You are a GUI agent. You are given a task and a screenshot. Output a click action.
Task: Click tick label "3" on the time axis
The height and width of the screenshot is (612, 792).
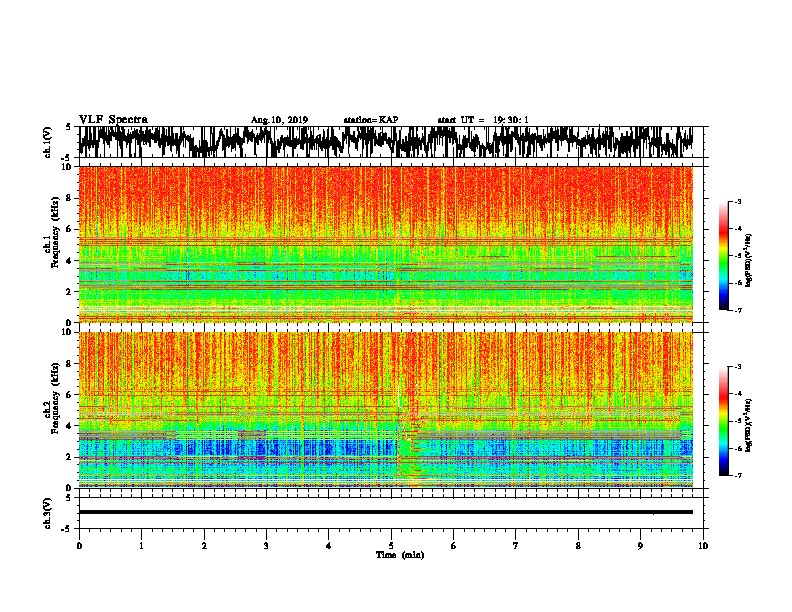266,546
